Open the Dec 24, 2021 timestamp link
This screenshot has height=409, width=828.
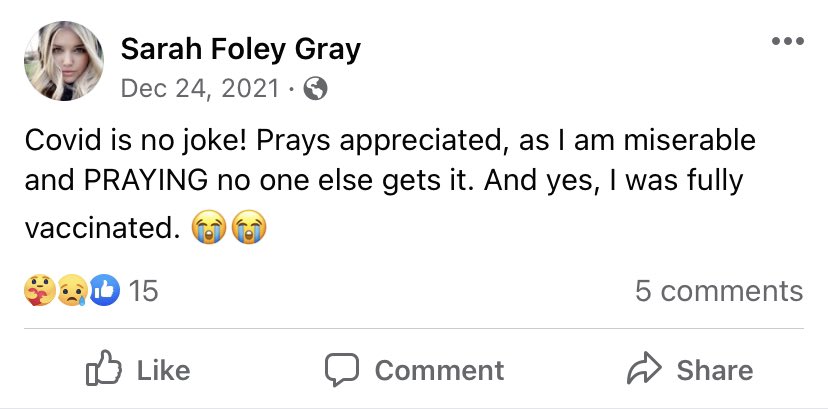(x=200, y=88)
